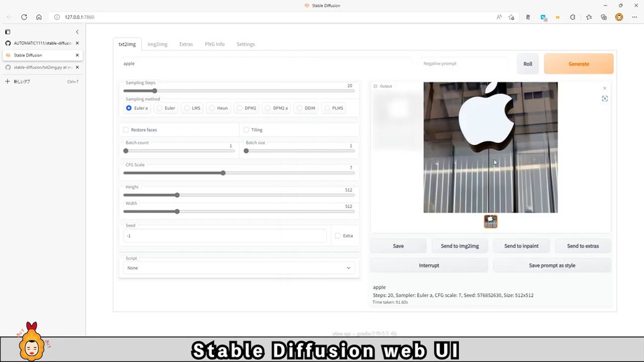Adjust the Width slider handle

(x=177, y=211)
